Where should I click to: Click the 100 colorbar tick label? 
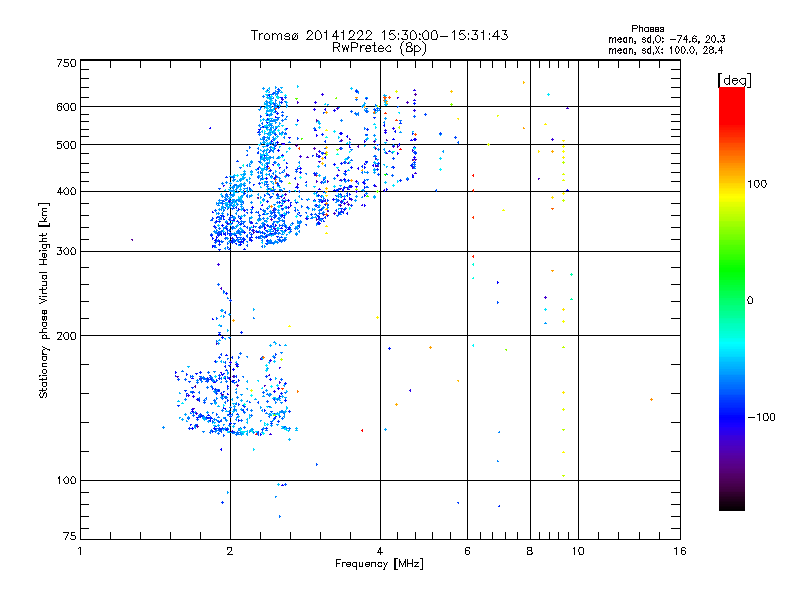click(x=757, y=184)
